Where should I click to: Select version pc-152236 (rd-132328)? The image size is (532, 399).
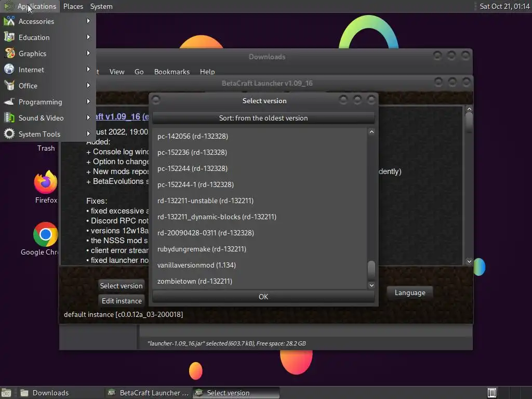coord(260,152)
